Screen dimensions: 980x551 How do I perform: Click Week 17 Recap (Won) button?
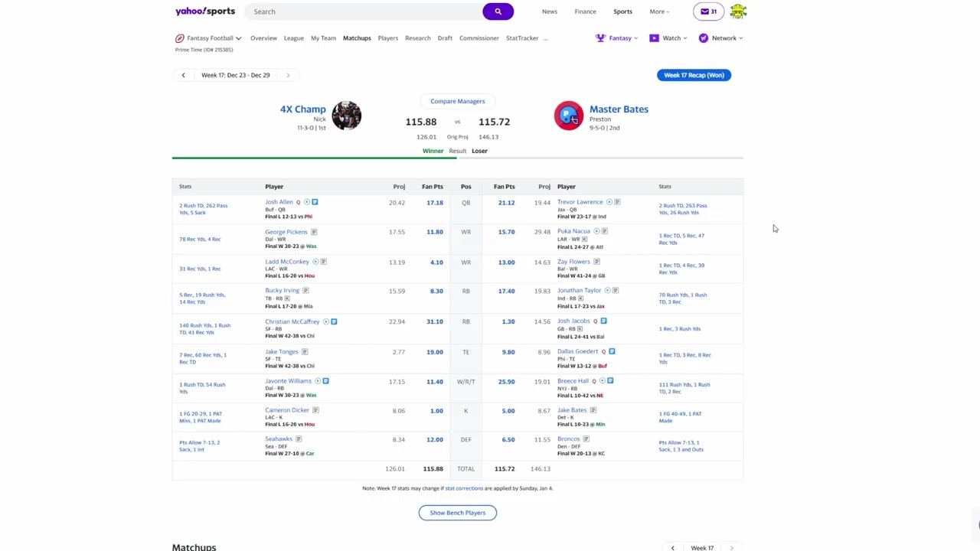(694, 75)
